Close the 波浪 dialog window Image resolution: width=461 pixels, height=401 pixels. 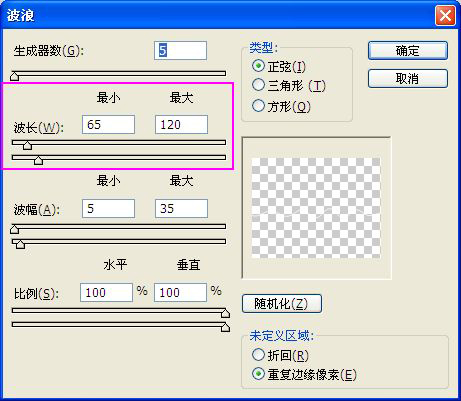[x=445, y=15]
